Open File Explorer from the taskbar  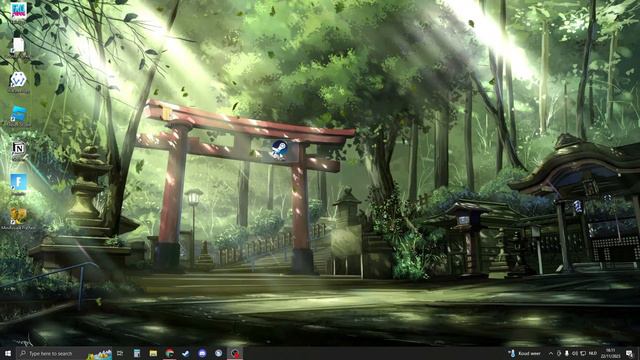(x=153, y=353)
